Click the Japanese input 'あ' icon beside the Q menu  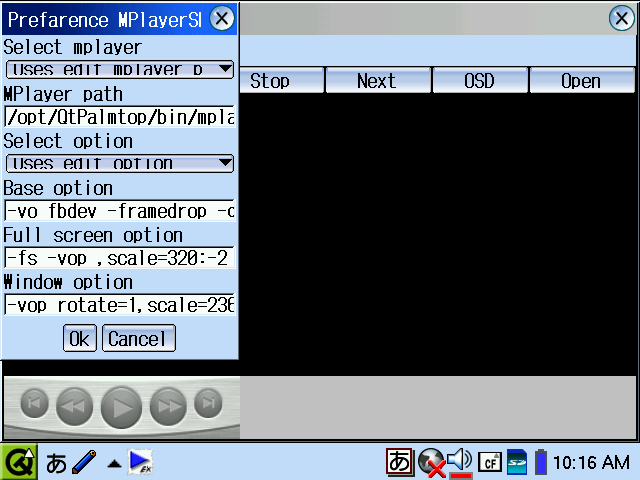[56, 463]
